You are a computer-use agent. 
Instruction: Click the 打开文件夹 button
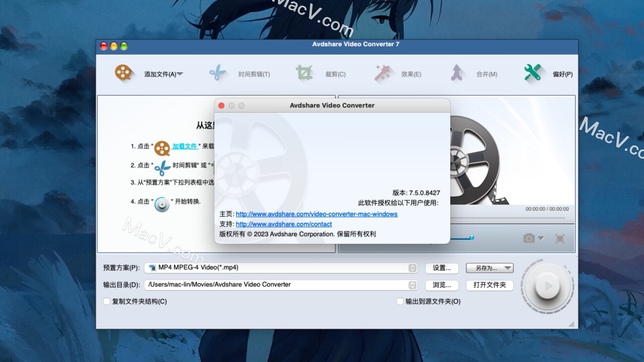point(489,285)
